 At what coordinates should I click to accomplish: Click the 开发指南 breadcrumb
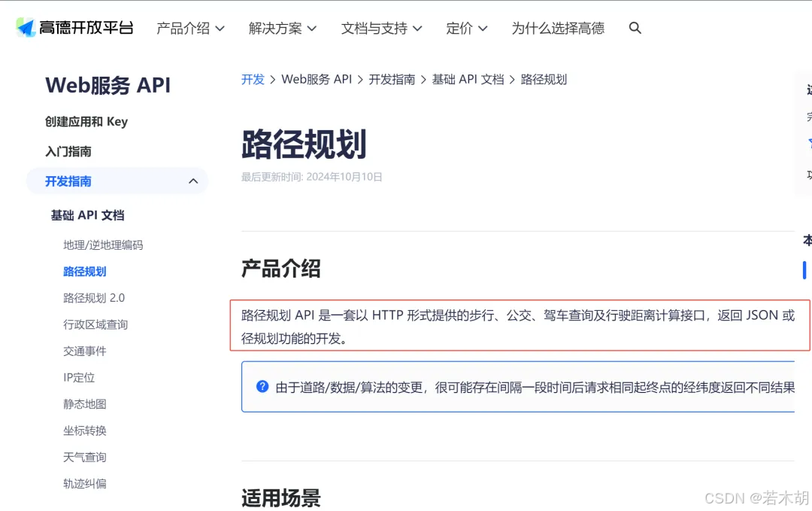392,79
